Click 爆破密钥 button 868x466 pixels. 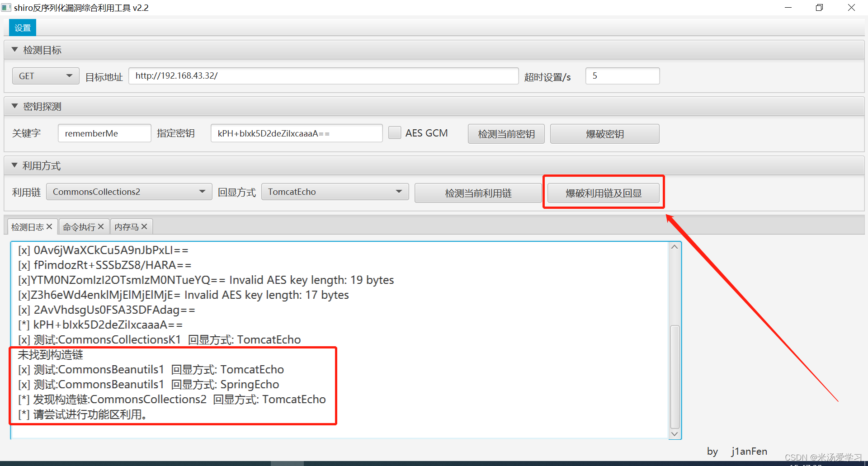[604, 134]
